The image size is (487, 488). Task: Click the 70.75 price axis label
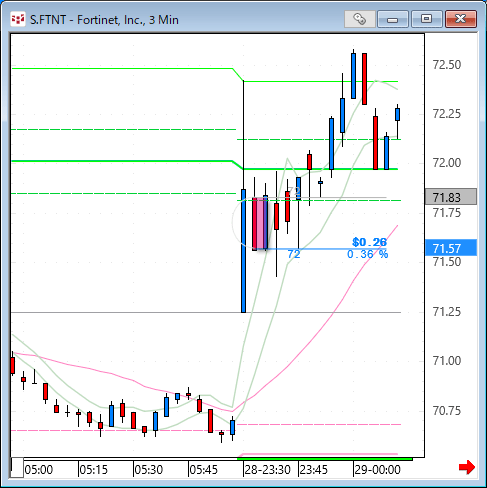click(x=447, y=411)
